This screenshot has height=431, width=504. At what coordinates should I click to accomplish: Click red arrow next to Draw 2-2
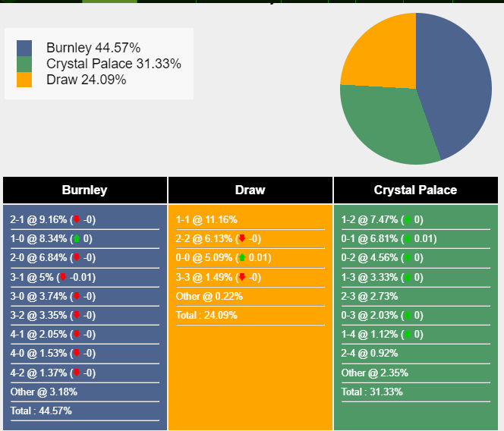[242, 239]
